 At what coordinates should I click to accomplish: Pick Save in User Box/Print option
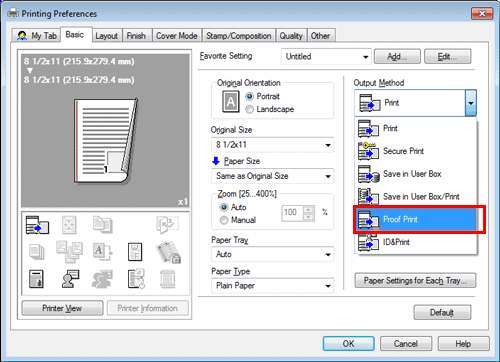coord(416,196)
